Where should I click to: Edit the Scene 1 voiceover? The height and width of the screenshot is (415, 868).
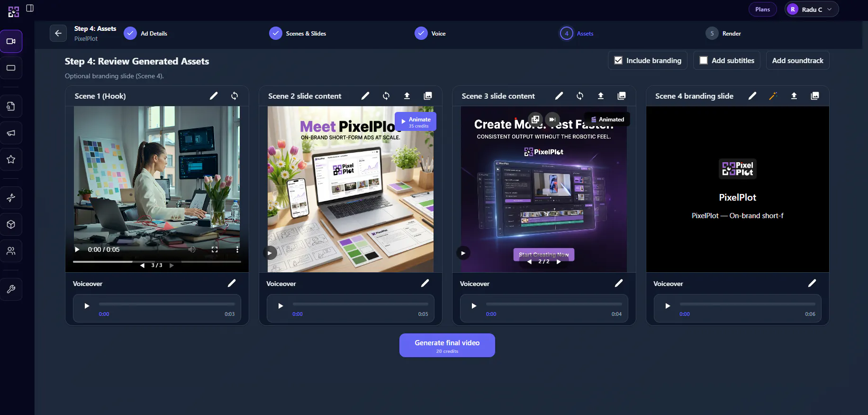[x=232, y=283]
